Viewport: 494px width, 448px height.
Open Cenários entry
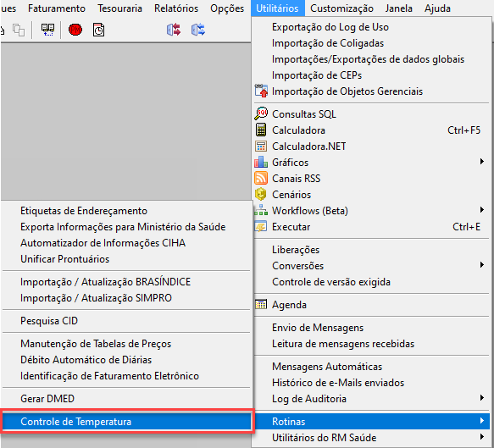coord(371,194)
